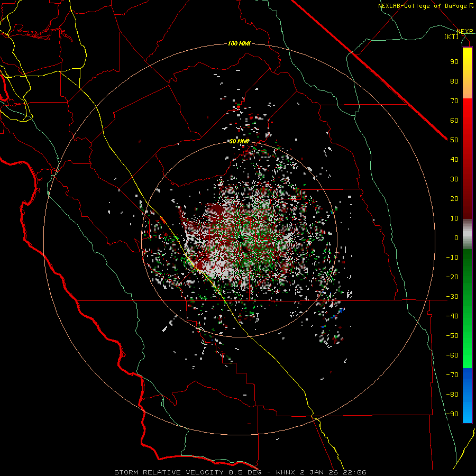
Task: Select the 20 knot scale label
Action: (x=454, y=198)
